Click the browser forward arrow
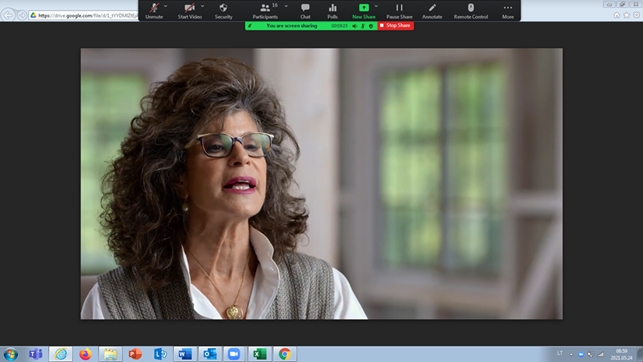Image resolution: width=643 pixels, height=362 pixels. pyautogui.click(x=21, y=16)
